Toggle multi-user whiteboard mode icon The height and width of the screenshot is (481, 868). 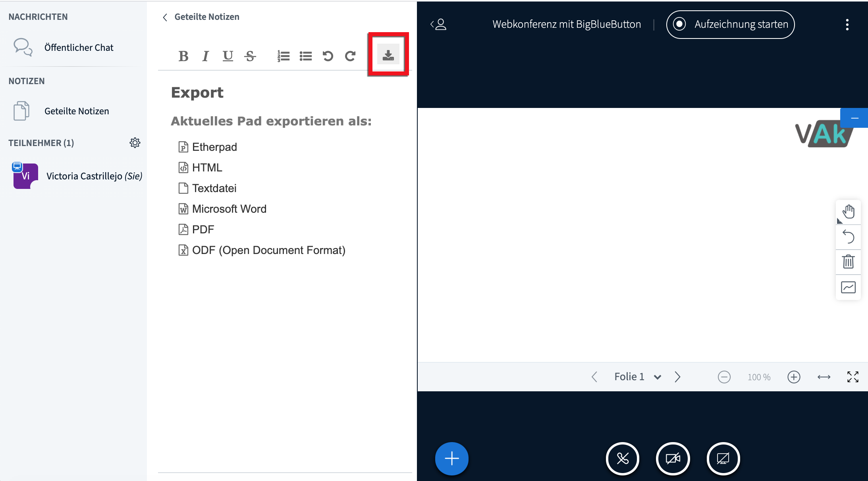849,287
